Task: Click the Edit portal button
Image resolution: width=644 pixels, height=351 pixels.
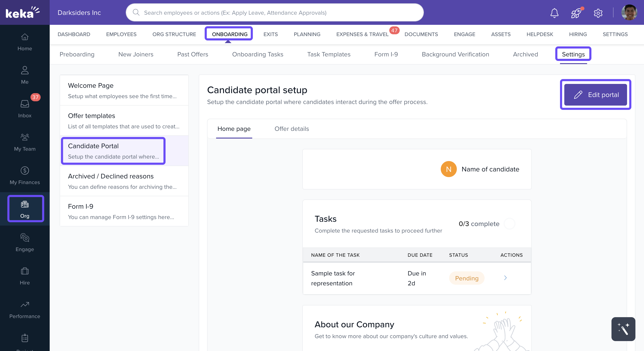Action: click(x=595, y=95)
